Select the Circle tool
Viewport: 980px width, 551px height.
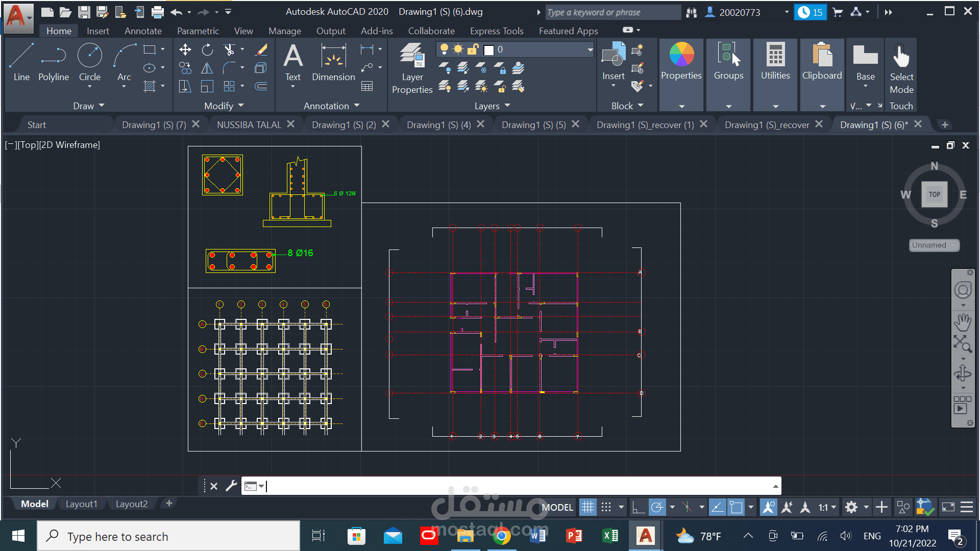pyautogui.click(x=89, y=62)
